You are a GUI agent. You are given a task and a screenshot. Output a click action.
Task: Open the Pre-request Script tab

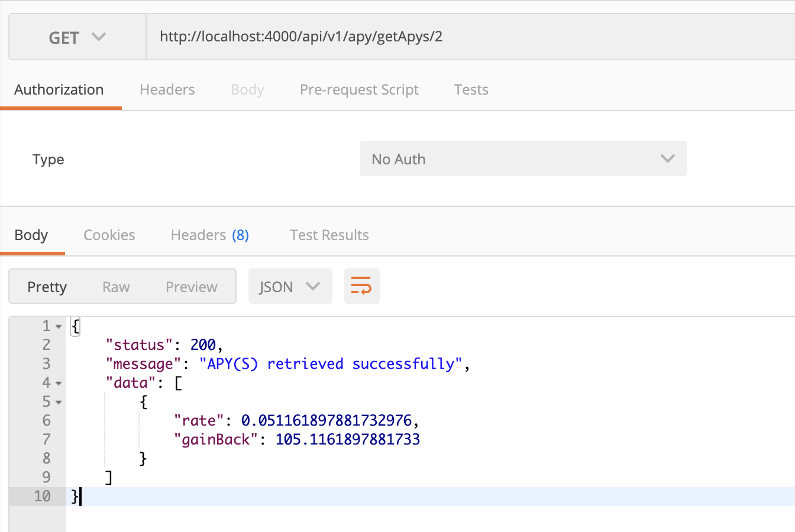[358, 89]
